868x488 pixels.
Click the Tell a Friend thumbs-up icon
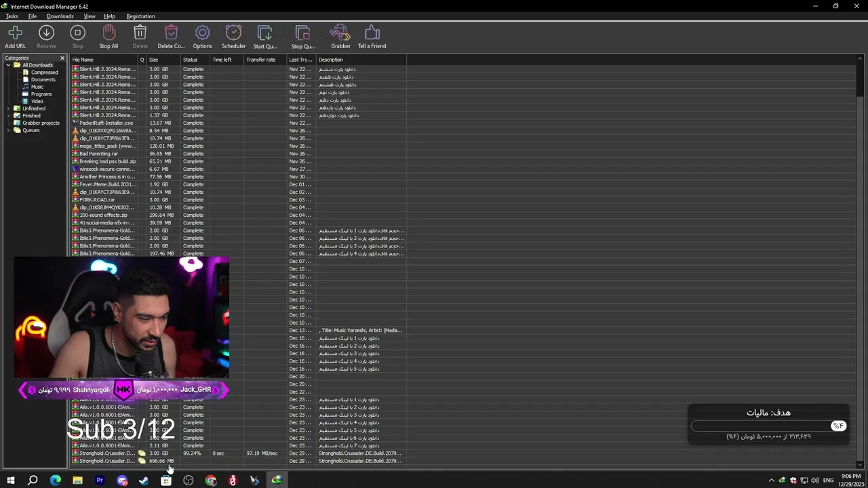click(372, 33)
